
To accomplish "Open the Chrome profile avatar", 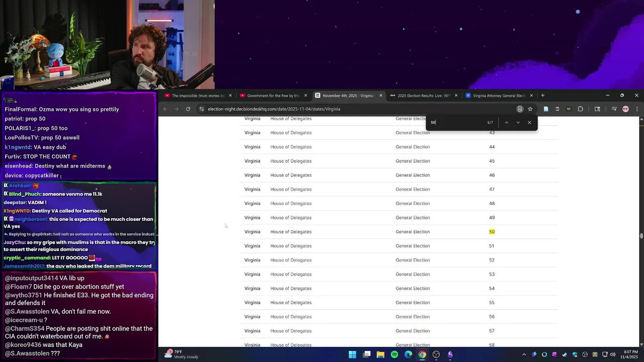I will coord(625,109).
